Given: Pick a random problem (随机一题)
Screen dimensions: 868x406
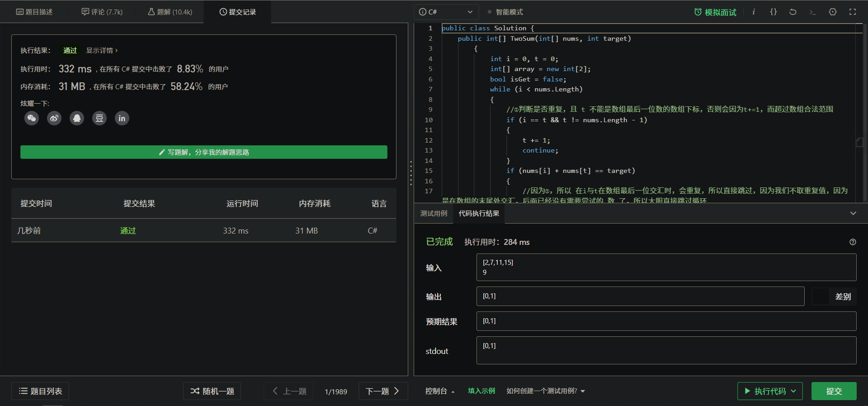Looking at the screenshot, I should coord(212,391).
